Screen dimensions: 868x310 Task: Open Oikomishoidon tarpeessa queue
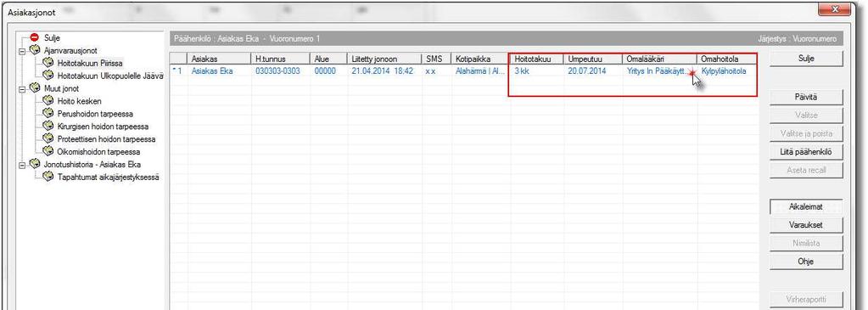tap(98, 152)
